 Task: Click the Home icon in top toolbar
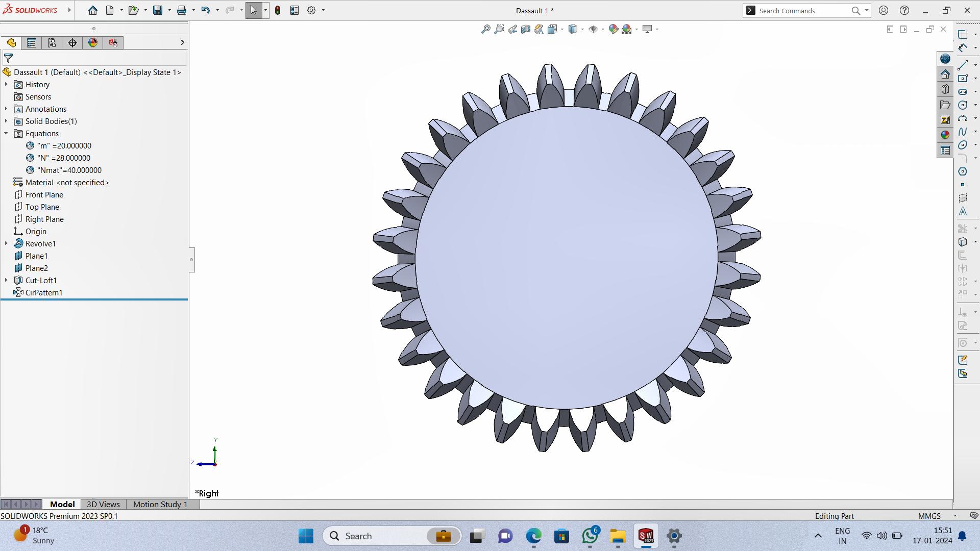pos(92,10)
